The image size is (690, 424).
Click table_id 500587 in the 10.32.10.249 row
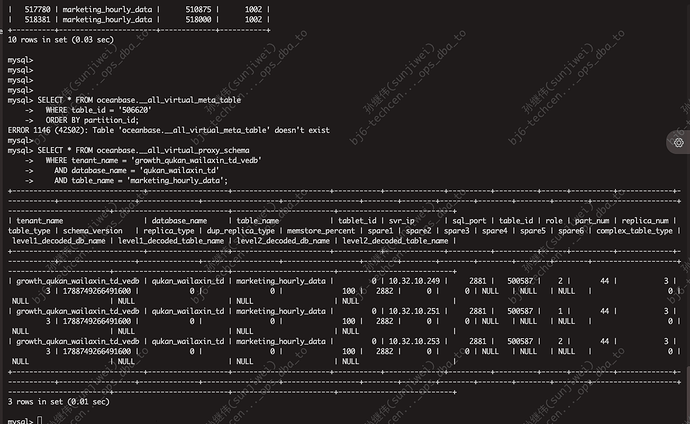pos(520,281)
